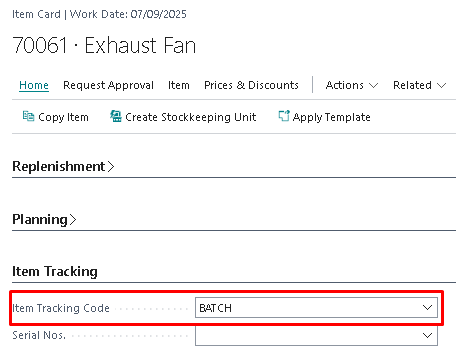Click the Copy Item button label

click(x=63, y=117)
